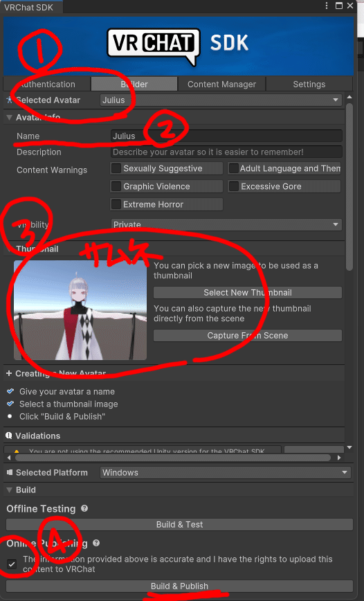Open the Content Manager tab

click(x=221, y=84)
